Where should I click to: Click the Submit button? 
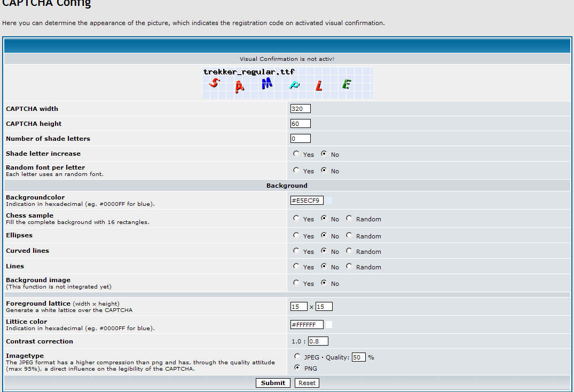[273, 383]
